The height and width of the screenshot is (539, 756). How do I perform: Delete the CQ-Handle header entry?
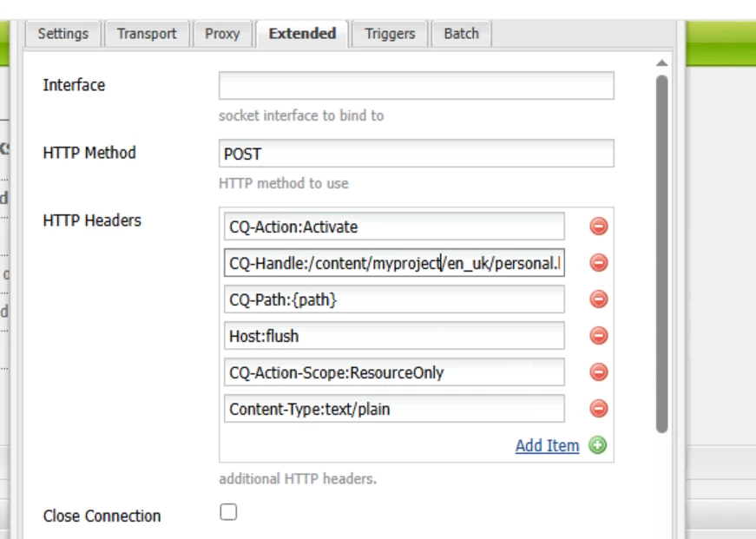pos(599,263)
